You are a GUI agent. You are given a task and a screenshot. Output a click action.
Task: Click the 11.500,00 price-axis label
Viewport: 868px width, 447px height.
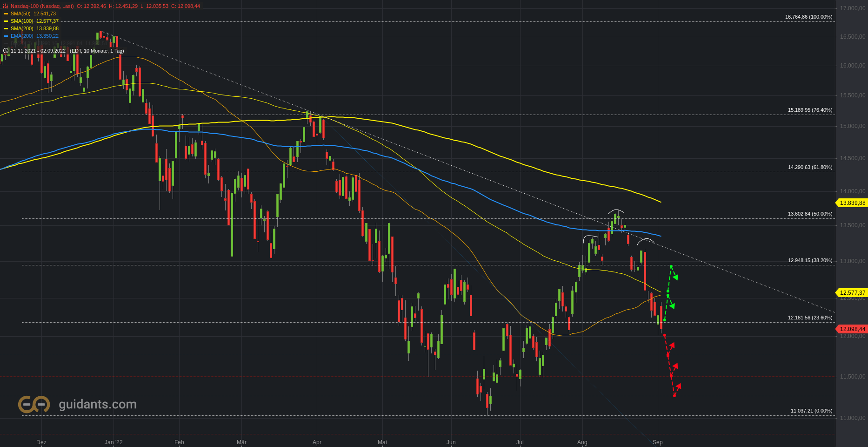pyautogui.click(x=853, y=377)
